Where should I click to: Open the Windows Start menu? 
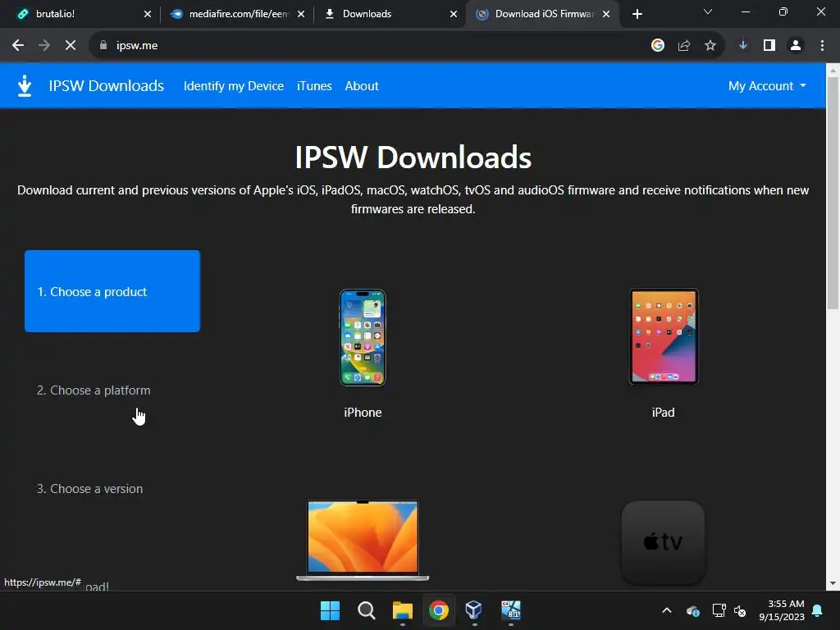[x=330, y=610]
